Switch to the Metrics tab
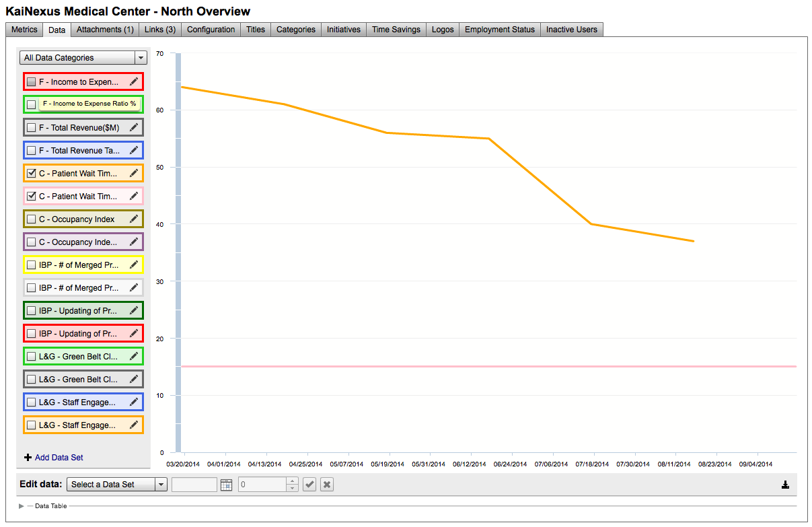This screenshot has height=527, width=812. tap(24, 30)
